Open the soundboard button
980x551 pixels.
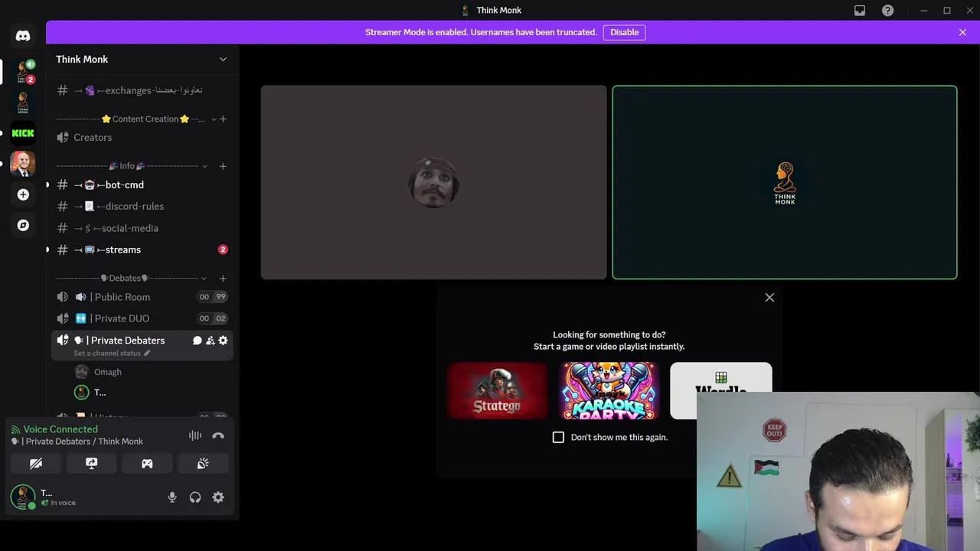pos(203,463)
